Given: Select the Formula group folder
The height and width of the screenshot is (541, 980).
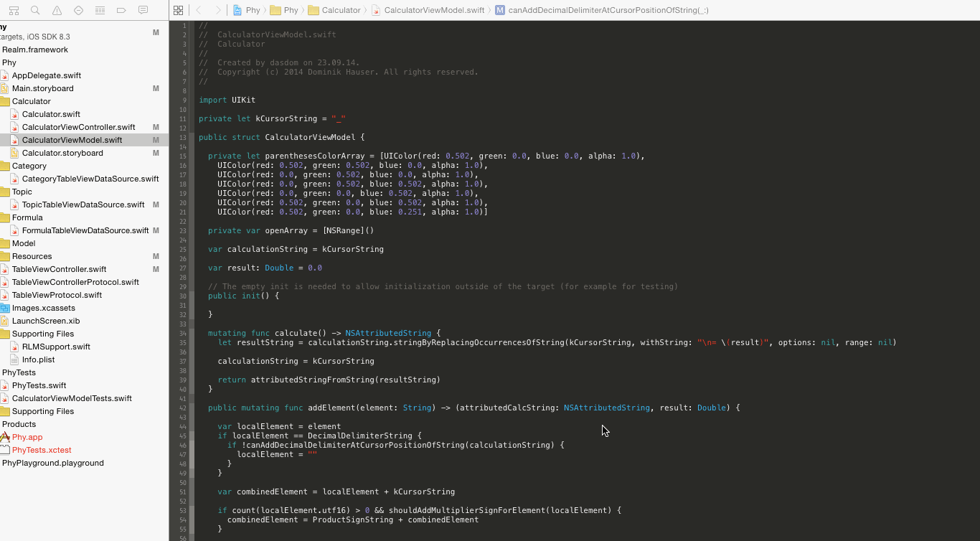Looking at the screenshot, I should point(27,217).
